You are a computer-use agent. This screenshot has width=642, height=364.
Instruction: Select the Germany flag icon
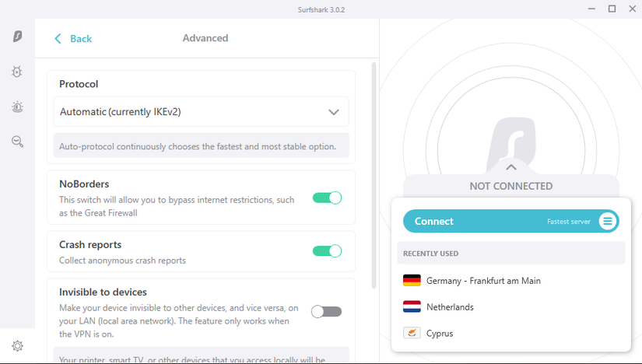pyautogui.click(x=412, y=281)
